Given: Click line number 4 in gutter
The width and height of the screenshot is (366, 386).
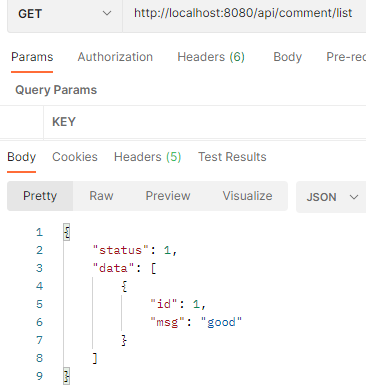Looking at the screenshot, I should pyautogui.click(x=39, y=286).
